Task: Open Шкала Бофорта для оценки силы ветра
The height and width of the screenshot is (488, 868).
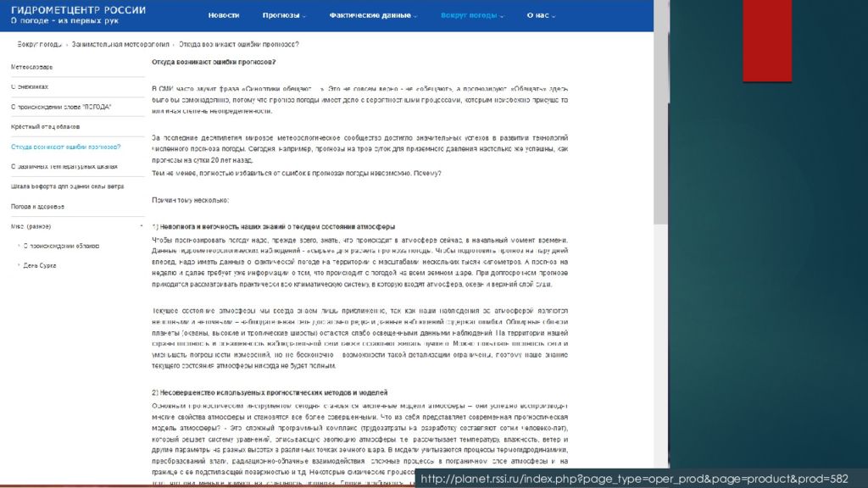Action: click(x=68, y=186)
